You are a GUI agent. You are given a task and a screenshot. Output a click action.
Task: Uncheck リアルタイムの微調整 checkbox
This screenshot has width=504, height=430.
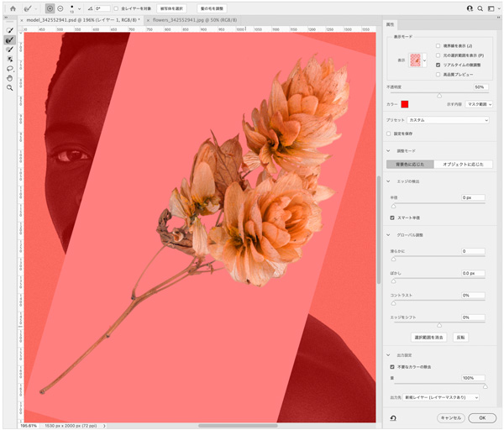click(438, 65)
